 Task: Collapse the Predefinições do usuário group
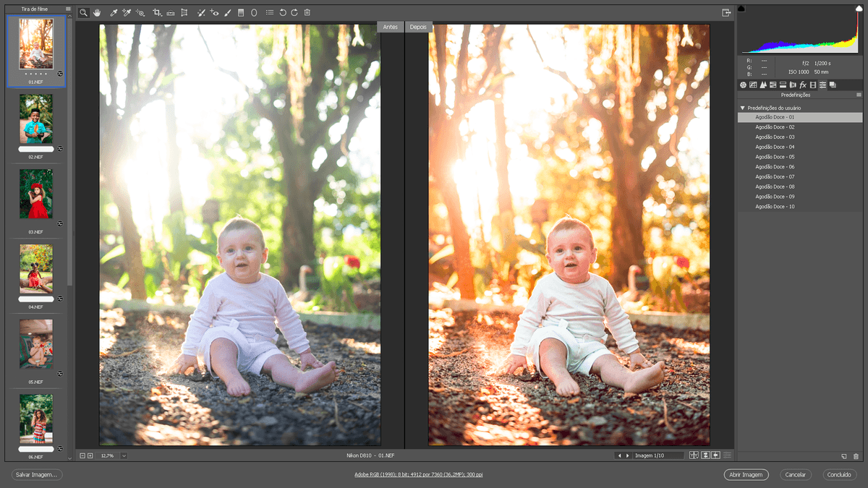coord(742,108)
